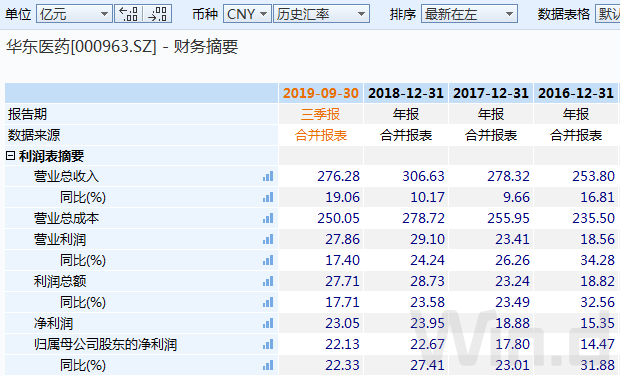Click the 营业利润 row label
The height and width of the screenshot is (376, 620).
pyautogui.click(x=60, y=239)
